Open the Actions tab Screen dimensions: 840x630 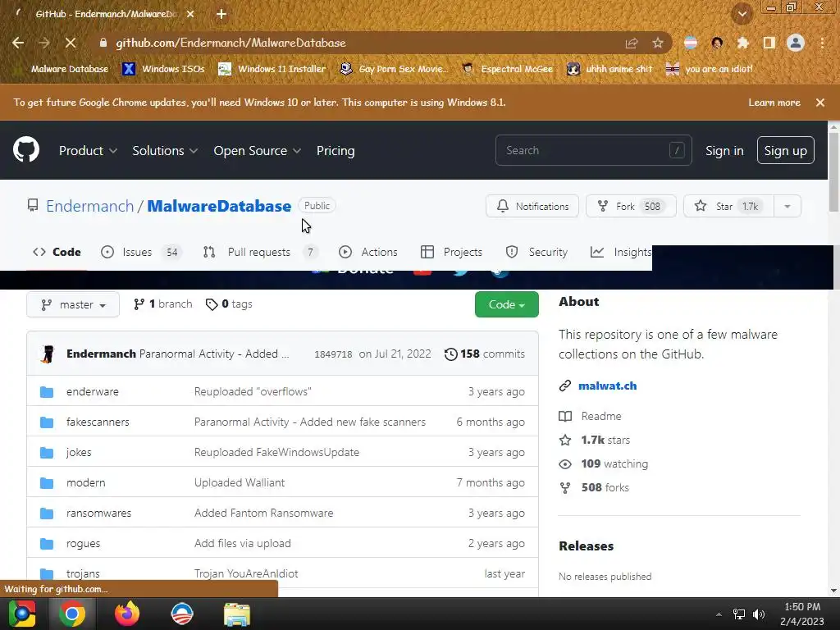368,252
